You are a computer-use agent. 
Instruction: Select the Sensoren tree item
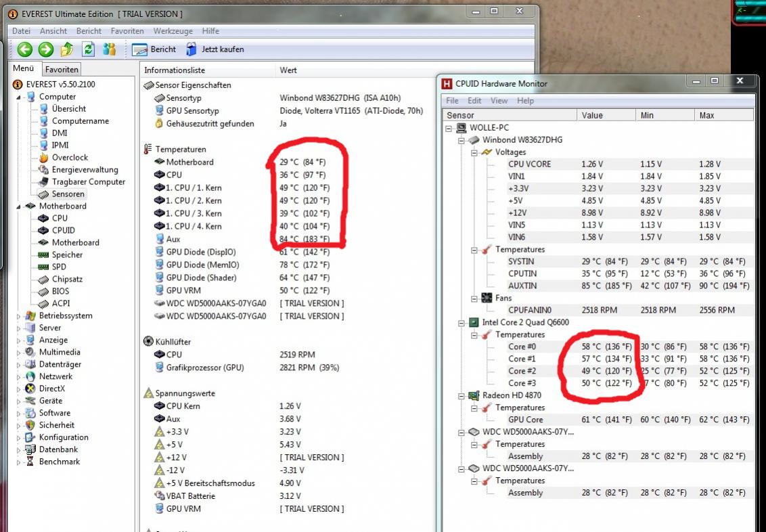pyautogui.click(x=68, y=194)
